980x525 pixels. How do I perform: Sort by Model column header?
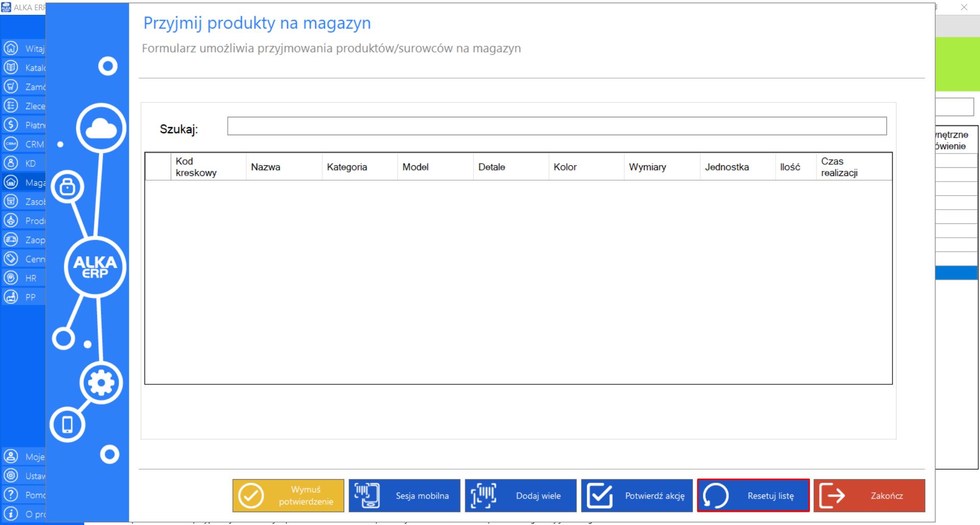click(x=435, y=167)
